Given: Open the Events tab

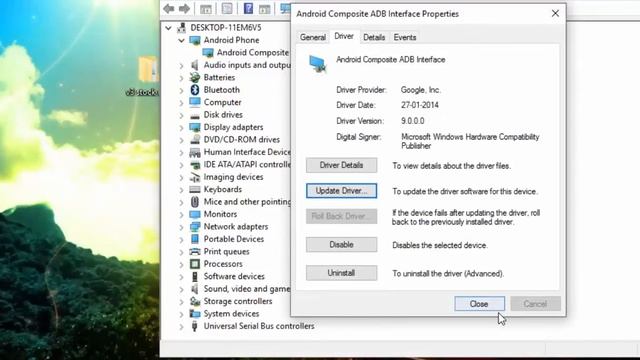Looking at the screenshot, I should (x=404, y=37).
